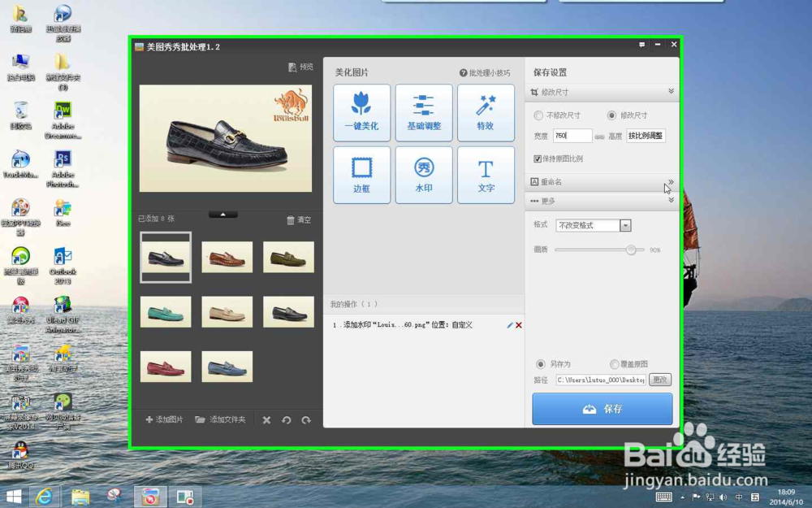This screenshot has width=812, height=508.
Task: Click the 保存 save button
Action: tap(603, 409)
